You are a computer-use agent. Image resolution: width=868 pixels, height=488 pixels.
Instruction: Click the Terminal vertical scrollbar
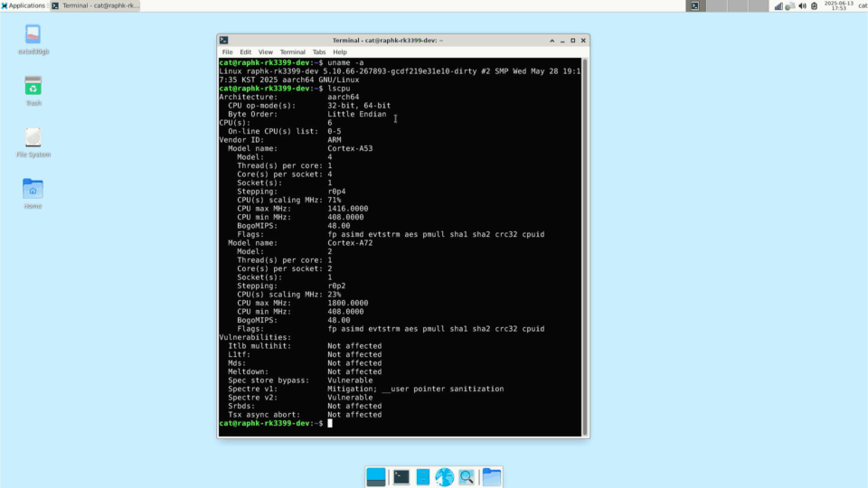click(585, 247)
